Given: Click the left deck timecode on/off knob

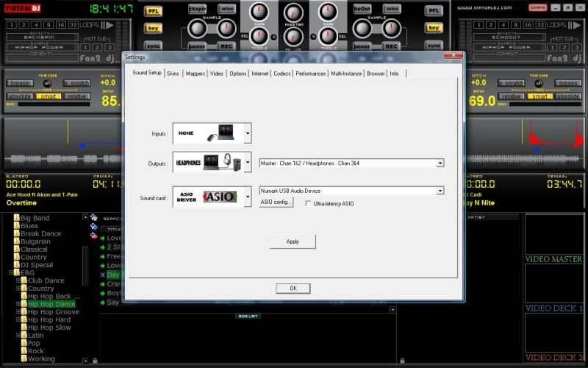Looking at the screenshot, I should [47, 83].
